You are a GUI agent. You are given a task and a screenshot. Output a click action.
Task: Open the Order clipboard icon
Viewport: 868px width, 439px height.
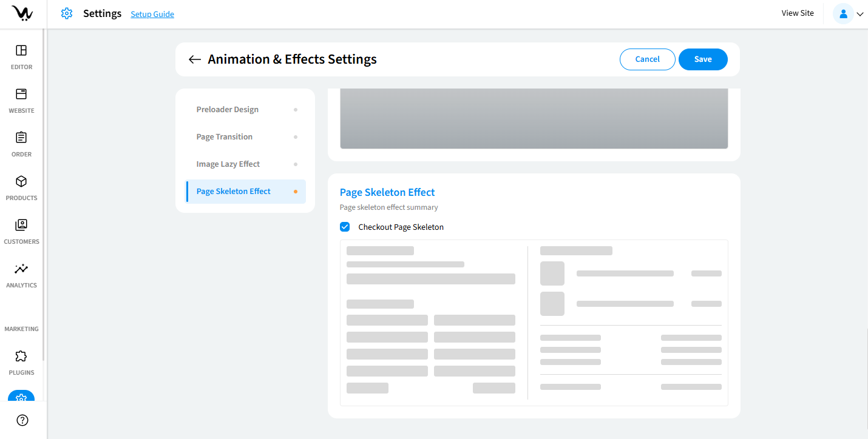pyautogui.click(x=21, y=138)
